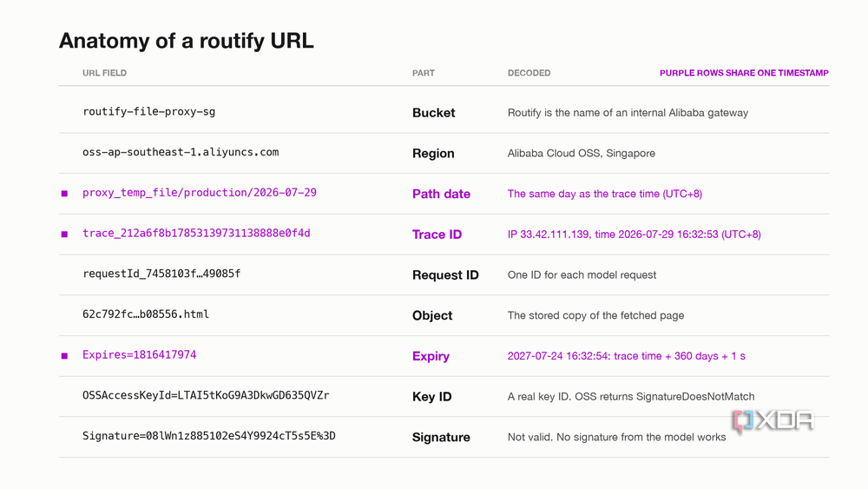Click the 'Bucket' part label
The image size is (868, 489).
[x=433, y=113]
